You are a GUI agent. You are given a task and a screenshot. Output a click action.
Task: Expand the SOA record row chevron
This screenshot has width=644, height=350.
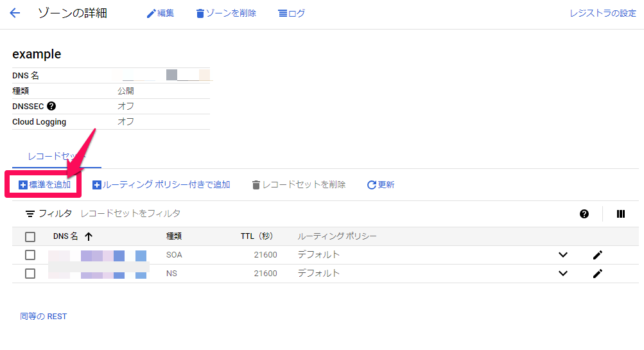pos(563,255)
